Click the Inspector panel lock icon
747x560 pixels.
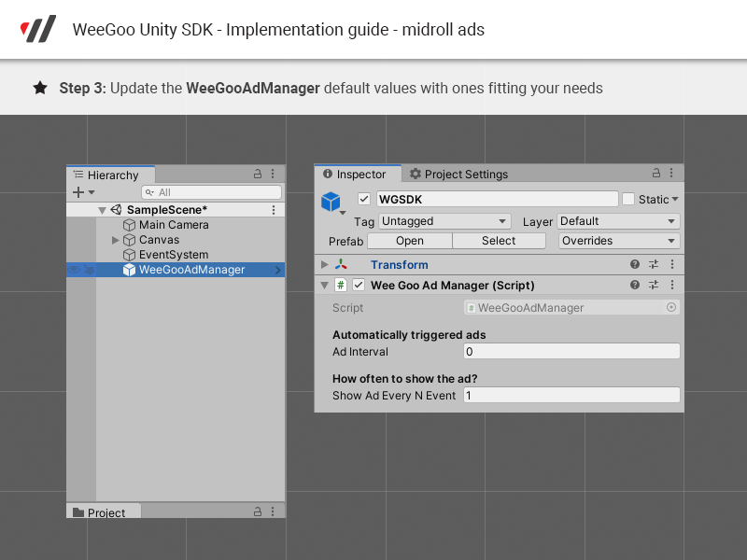pyautogui.click(x=656, y=173)
